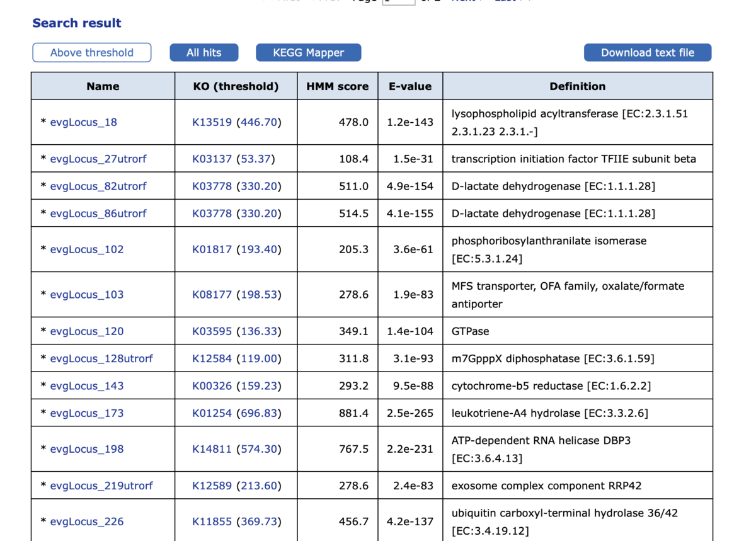Open evgLocus_86utrorf entry link
This screenshot has height=541, width=756.
coord(98,214)
